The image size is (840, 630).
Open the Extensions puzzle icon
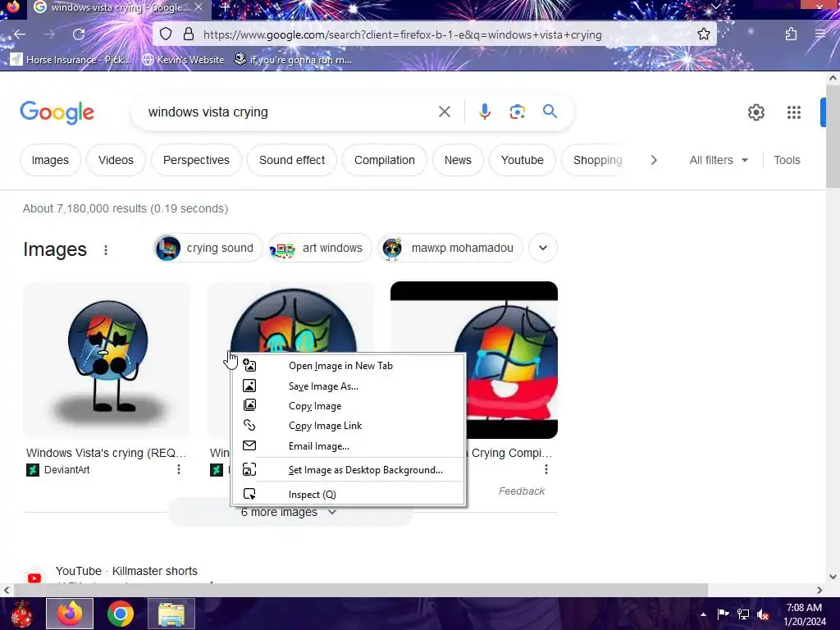coord(791,34)
